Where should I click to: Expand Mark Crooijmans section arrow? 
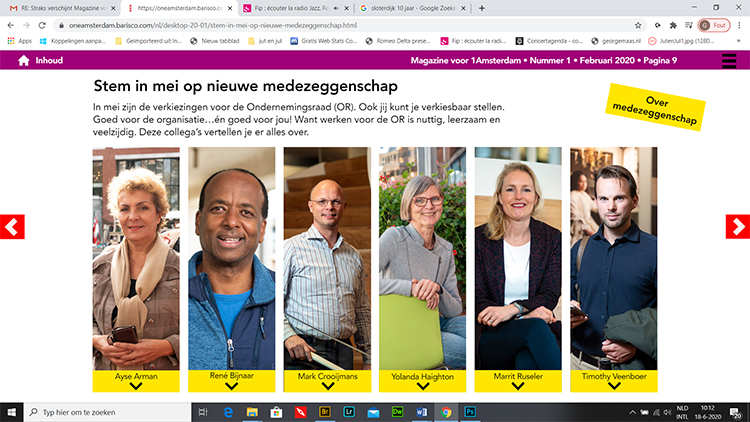(x=328, y=386)
